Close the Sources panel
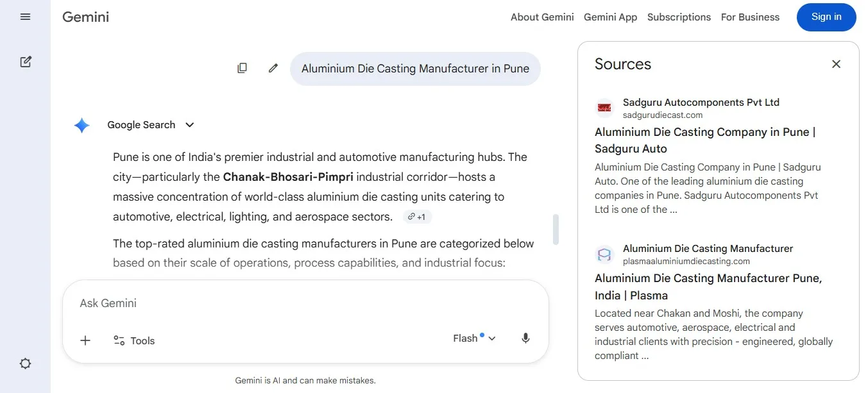 click(836, 64)
